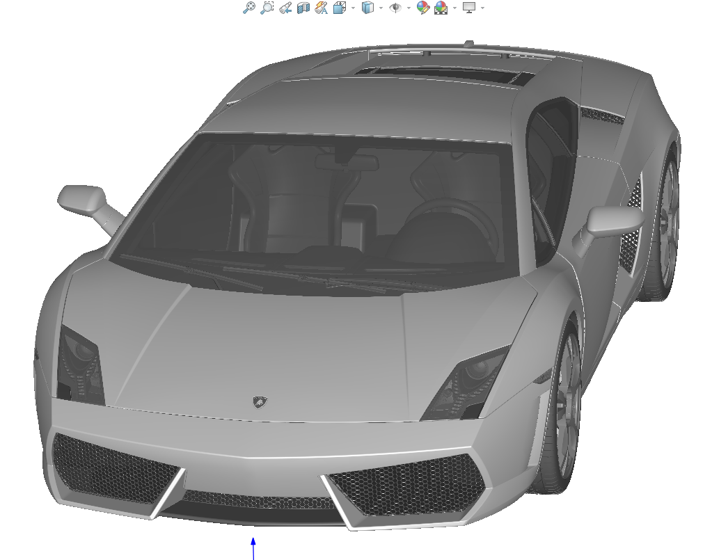Select the Zoom to Area tool
728x560 pixels.
coord(267,8)
